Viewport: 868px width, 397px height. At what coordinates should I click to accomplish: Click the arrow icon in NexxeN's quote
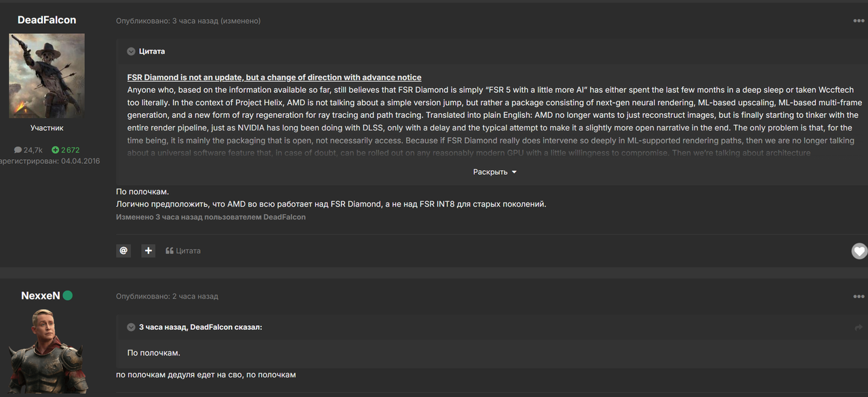[859, 327]
